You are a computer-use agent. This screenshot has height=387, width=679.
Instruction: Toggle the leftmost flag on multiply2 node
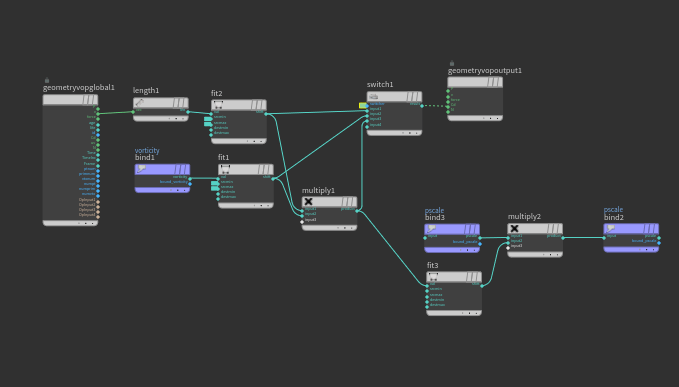click(x=550, y=228)
